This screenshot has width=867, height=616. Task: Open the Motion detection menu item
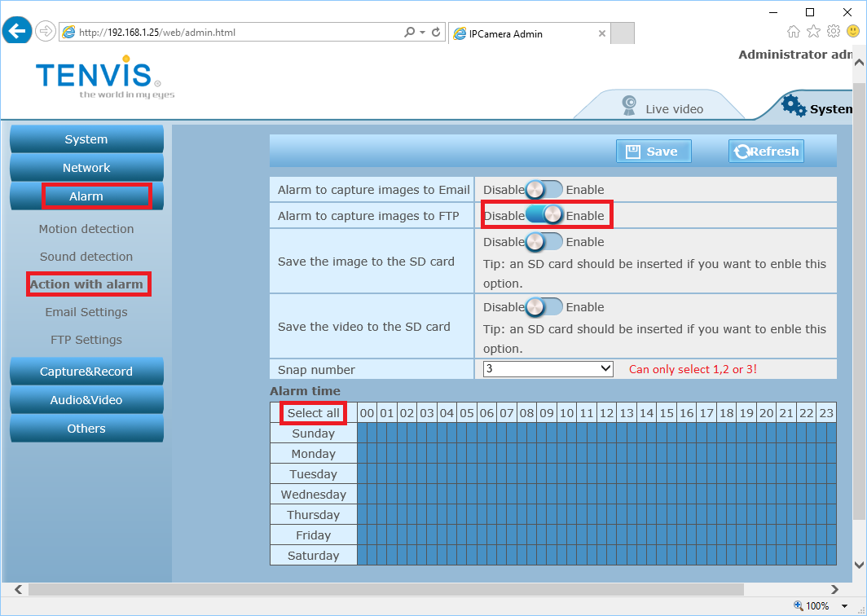click(86, 229)
